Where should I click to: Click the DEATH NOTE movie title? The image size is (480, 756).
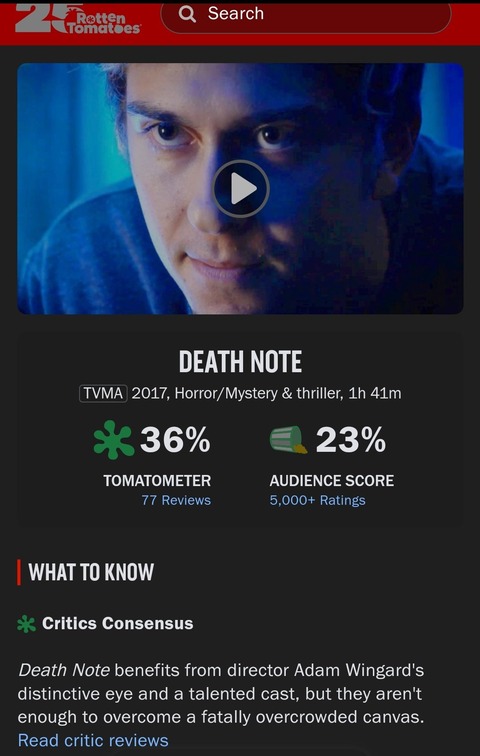240,362
